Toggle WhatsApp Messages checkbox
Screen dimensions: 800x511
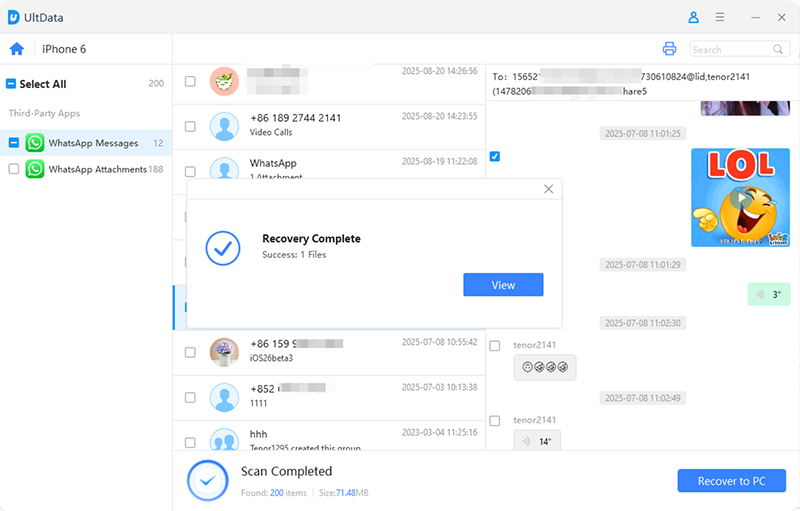click(14, 143)
